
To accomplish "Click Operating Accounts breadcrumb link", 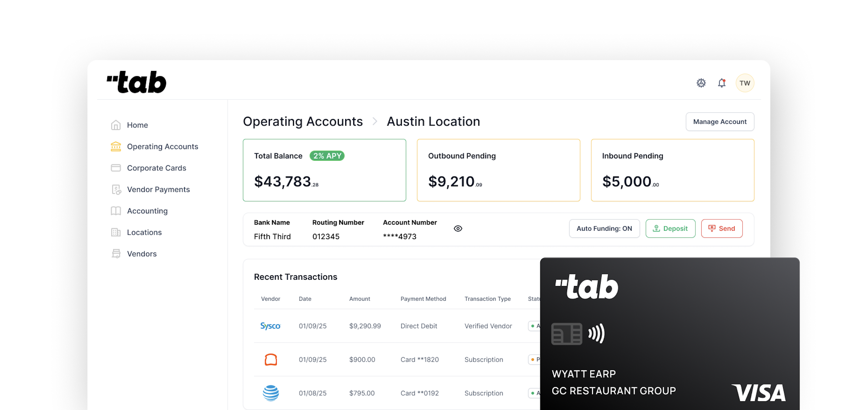I will [303, 122].
